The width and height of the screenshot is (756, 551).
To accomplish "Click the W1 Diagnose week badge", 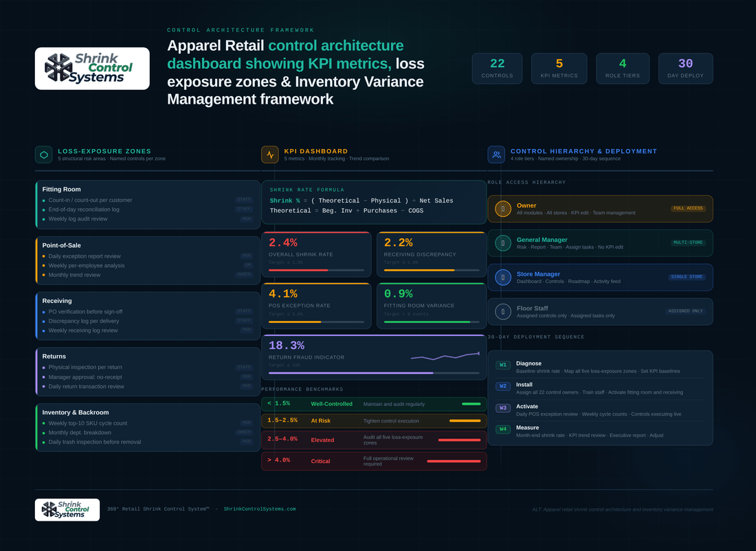I will pyautogui.click(x=503, y=365).
